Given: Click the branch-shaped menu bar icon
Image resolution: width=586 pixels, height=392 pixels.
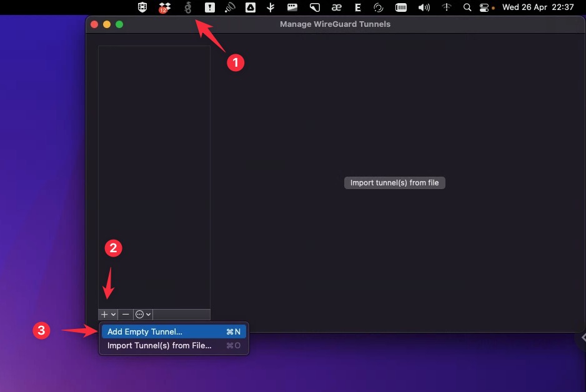Looking at the screenshot, I should (x=271, y=7).
